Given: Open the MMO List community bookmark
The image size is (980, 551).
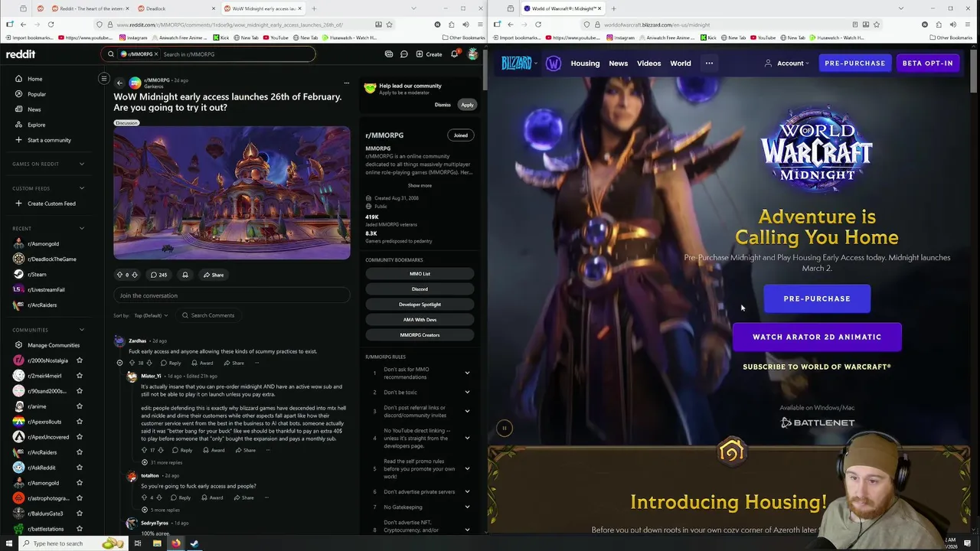Looking at the screenshot, I should pyautogui.click(x=420, y=274).
